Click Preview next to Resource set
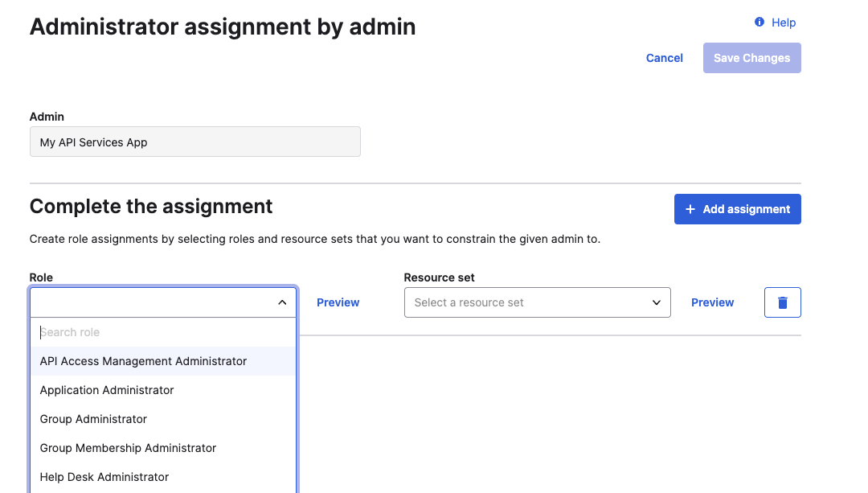868x493 pixels. 712,302
